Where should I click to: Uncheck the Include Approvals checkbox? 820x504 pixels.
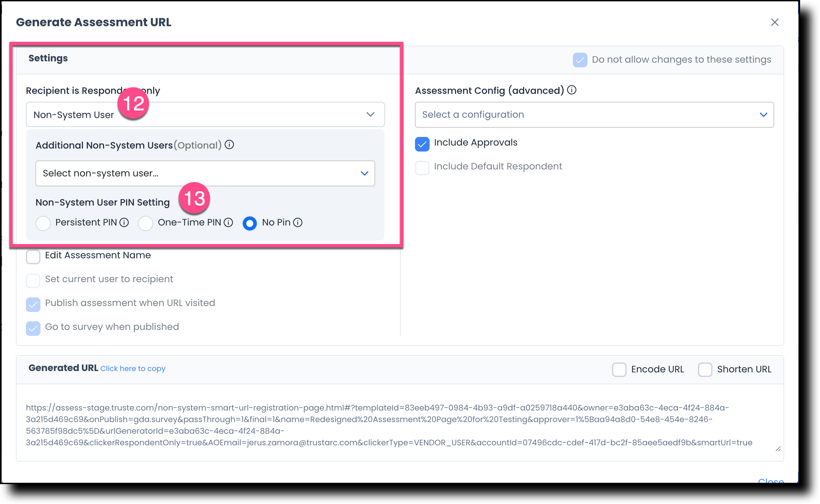[x=422, y=144]
